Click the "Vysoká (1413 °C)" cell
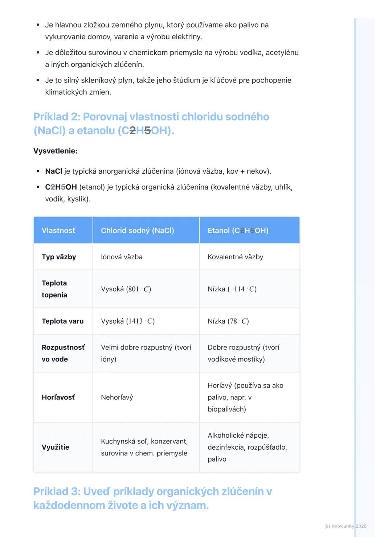The width and height of the screenshot is (392, 555). point(128,321)
